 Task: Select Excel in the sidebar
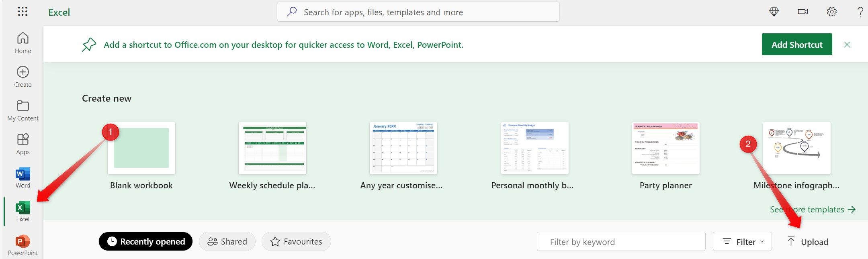click(x=23, y=212)
